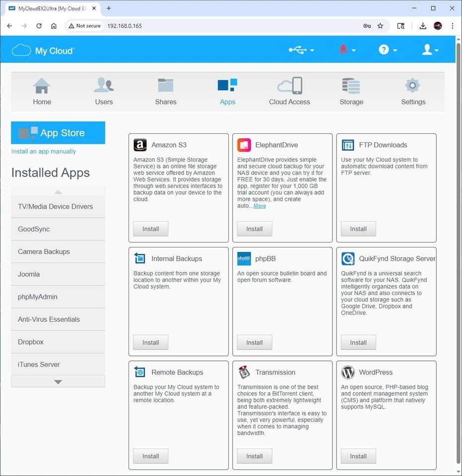Install the FTP Downloads app

click(x=358, y=229)
